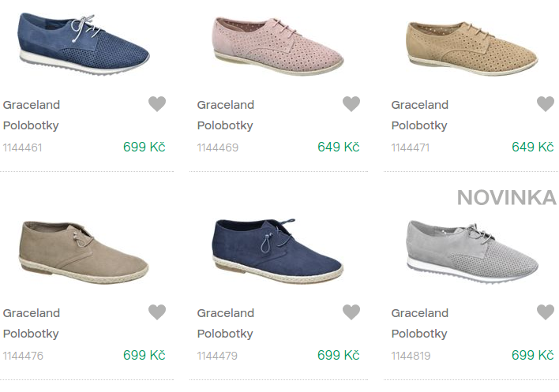Favorite the blue shoe 1144461 heart icon
This screenshot has width=559, height=392.
[x=157, y=104]
